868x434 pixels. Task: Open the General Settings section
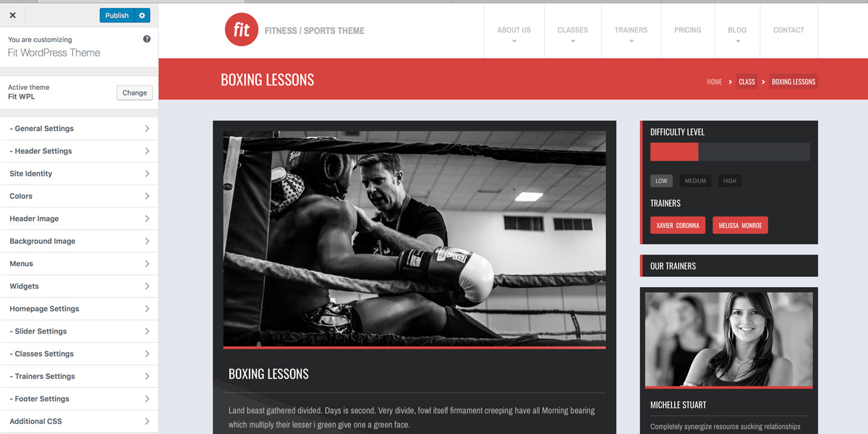point(79,129)
